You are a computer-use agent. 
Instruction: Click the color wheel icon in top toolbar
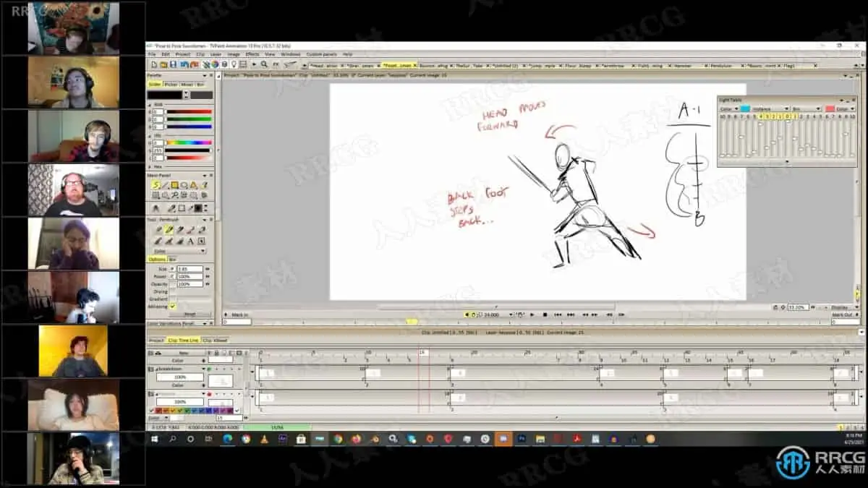click(x=215, y=64)
